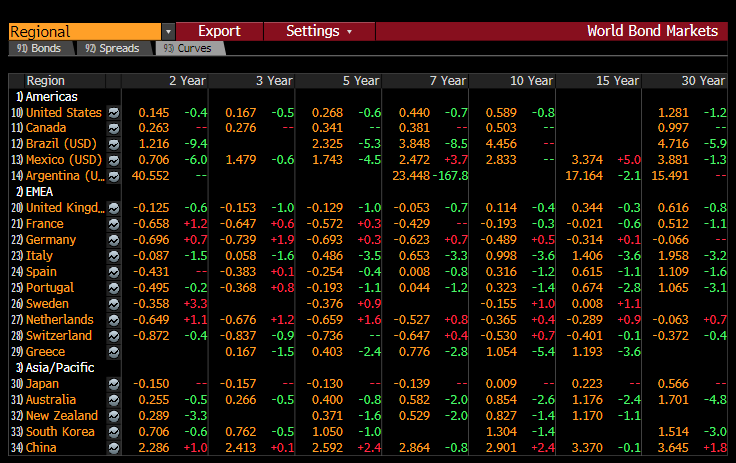Screen dimensions: 736x463
Task: Open the chart icon for Greece
Action: coord(114,352)
